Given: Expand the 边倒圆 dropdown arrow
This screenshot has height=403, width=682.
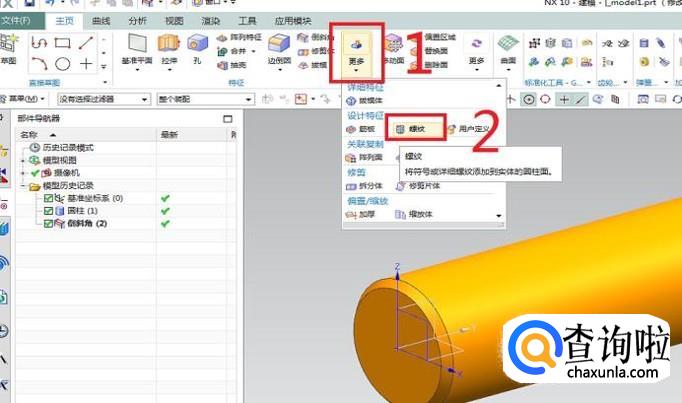Looking at the screenshot, I should coord(279,70).
